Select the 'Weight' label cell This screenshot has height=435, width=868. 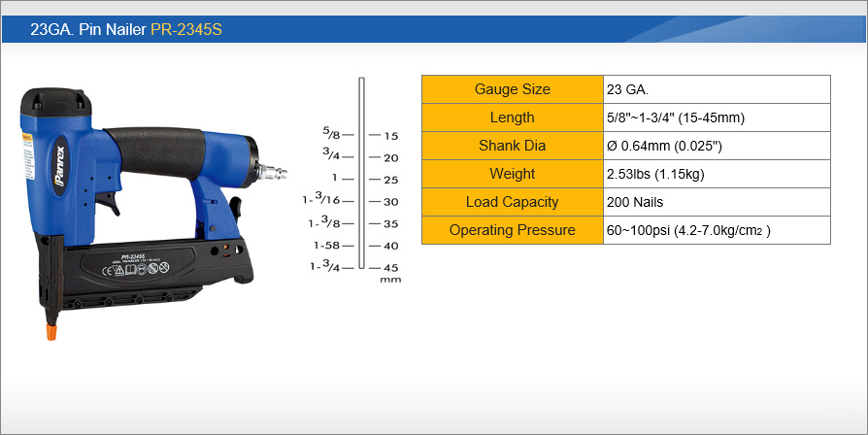pyautogui.click(x=512, y=174)
